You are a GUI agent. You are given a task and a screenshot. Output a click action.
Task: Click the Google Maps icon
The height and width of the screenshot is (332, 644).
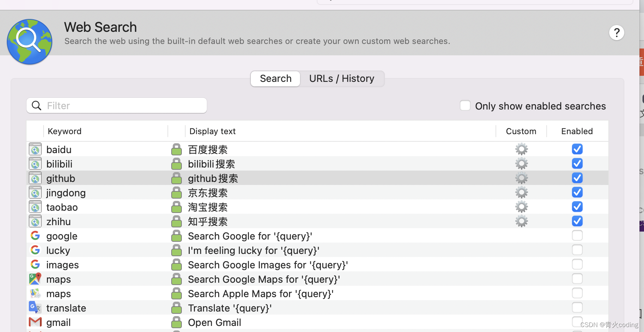point(35,279)
